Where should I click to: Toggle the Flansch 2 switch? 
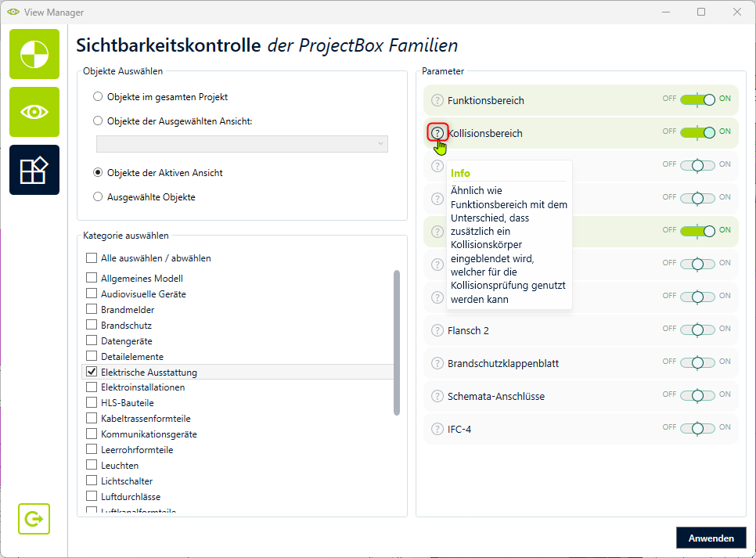pos(697,330)
